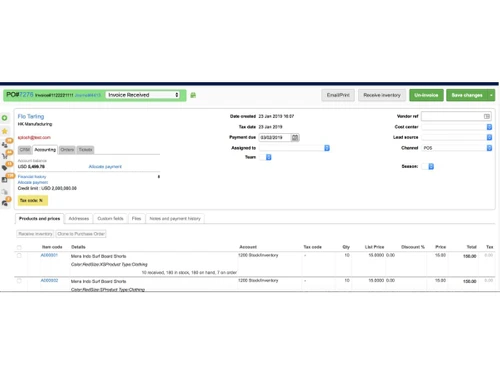500x375 pixels.
Task: Open the Lead source dropdown
Action: 457,137
